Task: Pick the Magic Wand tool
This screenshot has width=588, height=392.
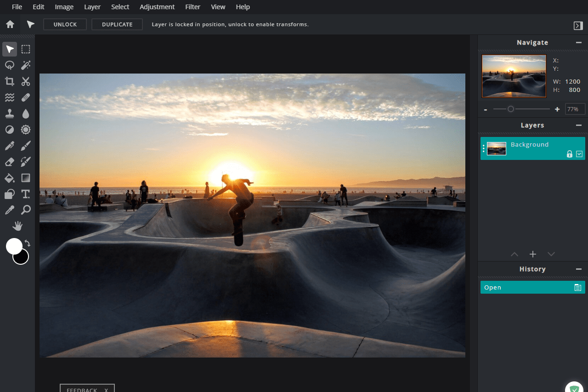Action: tap(26, 65)
